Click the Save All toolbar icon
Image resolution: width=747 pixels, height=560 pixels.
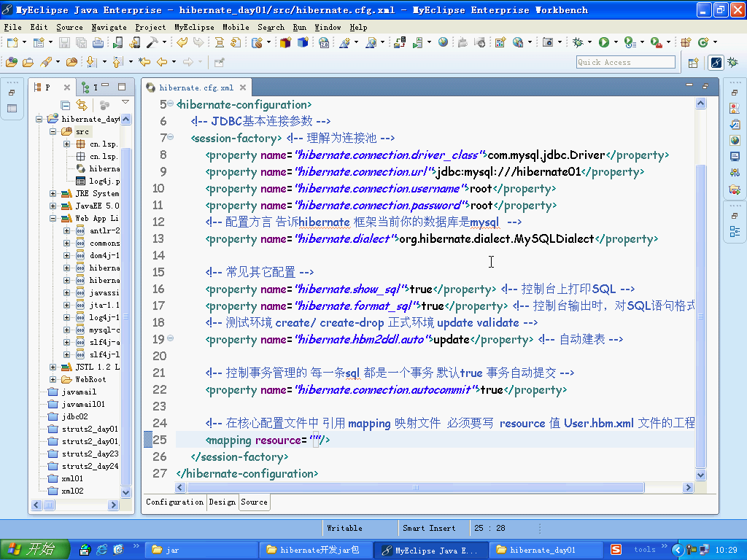82,43
